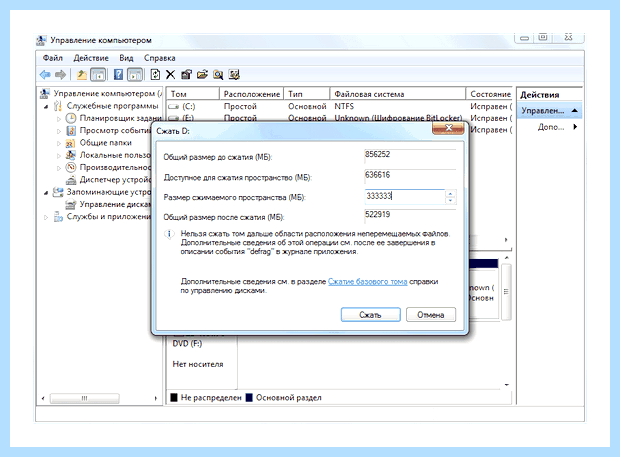Screen dimensions: 620x457
Task: Click the disk view vertical scrollbar
Action: [x=507, y=292]
